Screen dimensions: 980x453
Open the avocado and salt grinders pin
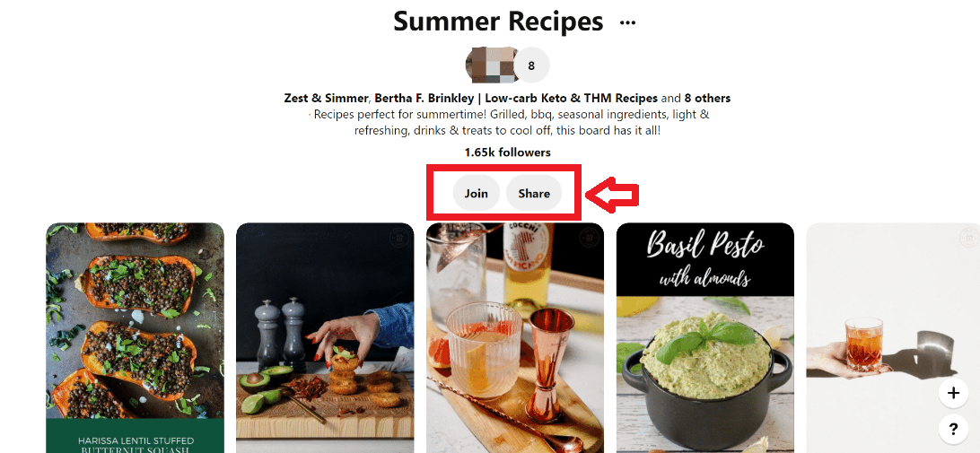pos(325,337)
